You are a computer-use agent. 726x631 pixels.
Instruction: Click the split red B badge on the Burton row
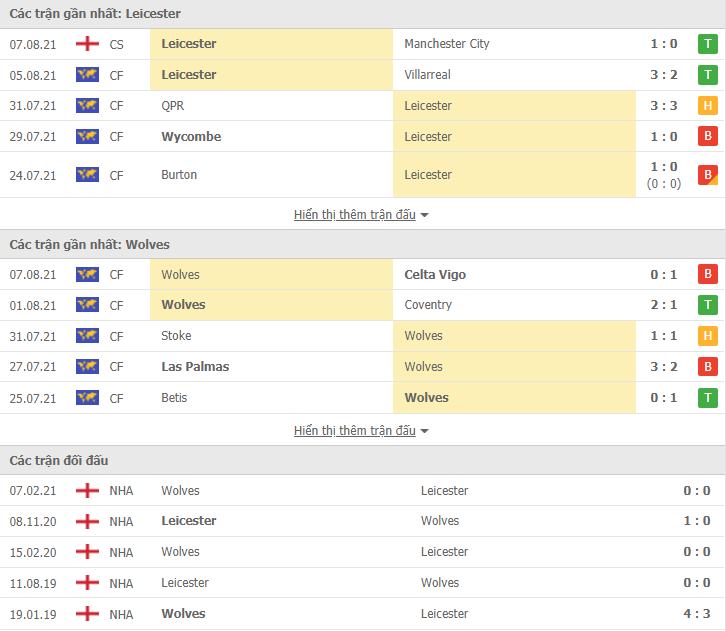707,175
